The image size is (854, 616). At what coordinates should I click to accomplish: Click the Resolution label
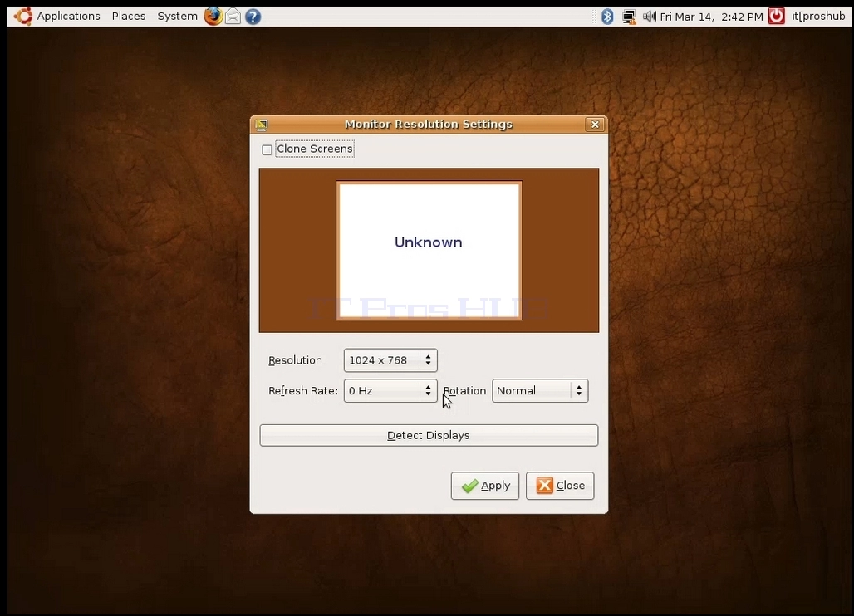tap(295, 360)
